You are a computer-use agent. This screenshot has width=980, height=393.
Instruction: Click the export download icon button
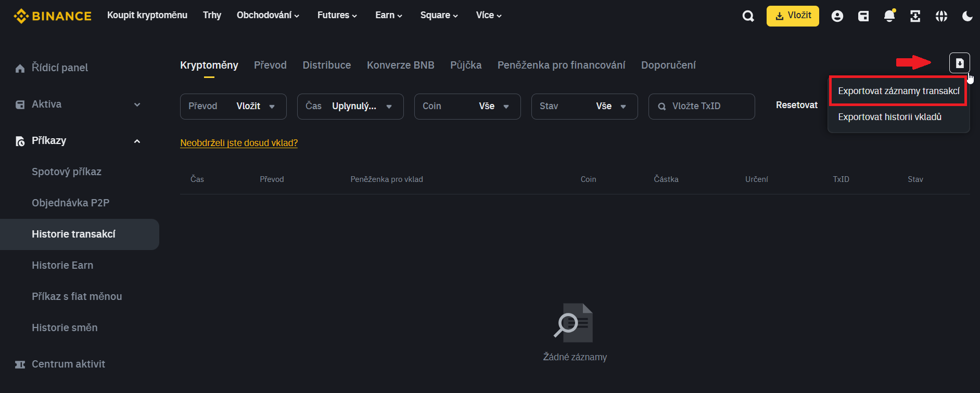pyautogui.click(x=959, y=63)
